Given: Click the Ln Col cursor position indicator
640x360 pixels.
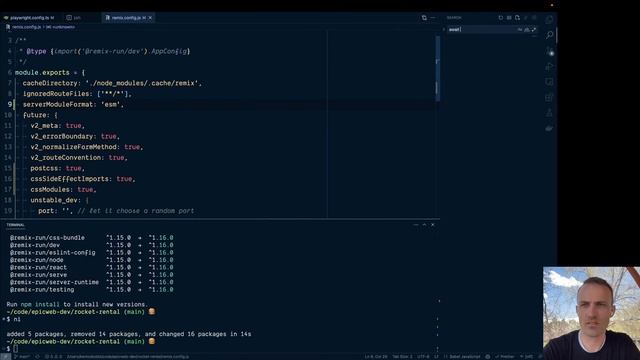Looking at the screenshot, I should pos(376,357).
